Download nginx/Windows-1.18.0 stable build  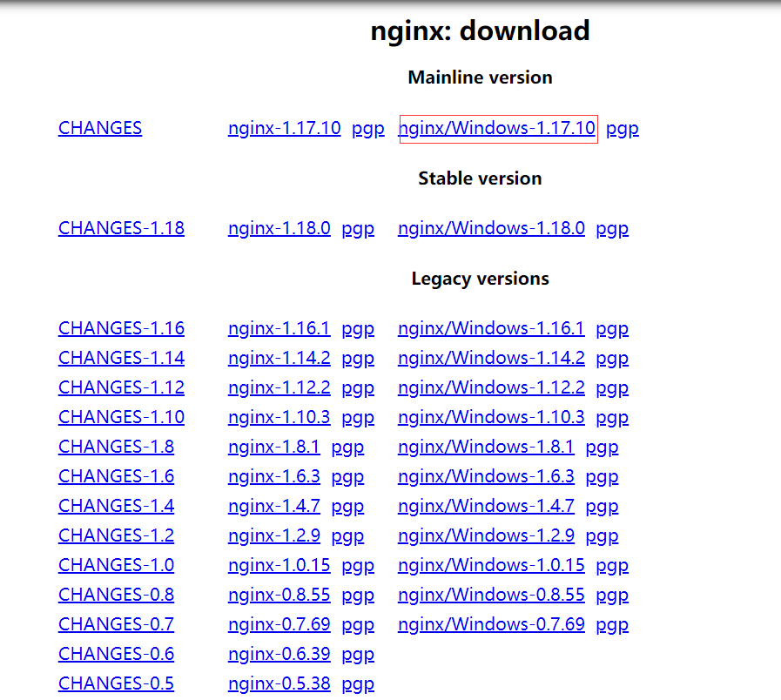490,228
